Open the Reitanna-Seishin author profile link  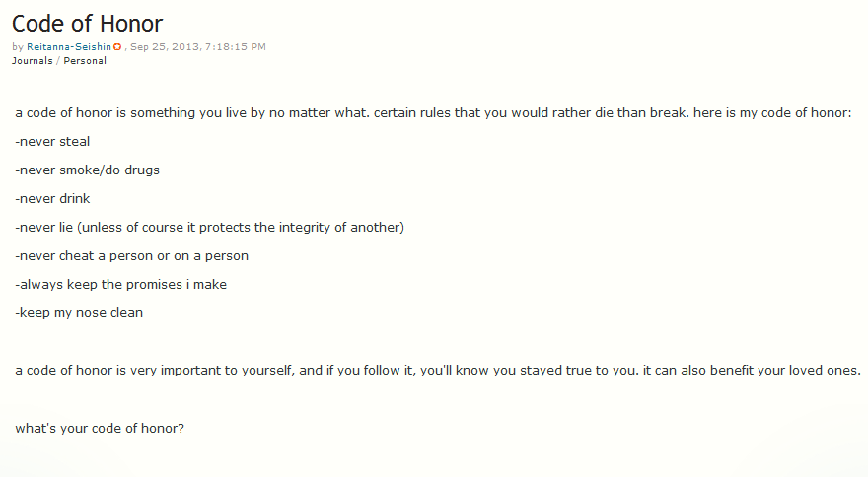(68, 47)
